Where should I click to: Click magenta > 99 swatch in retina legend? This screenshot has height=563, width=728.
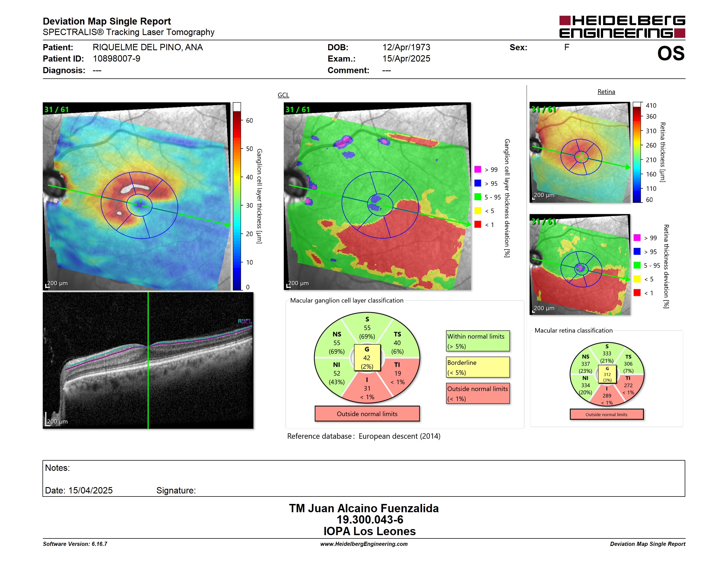point(637,237)
